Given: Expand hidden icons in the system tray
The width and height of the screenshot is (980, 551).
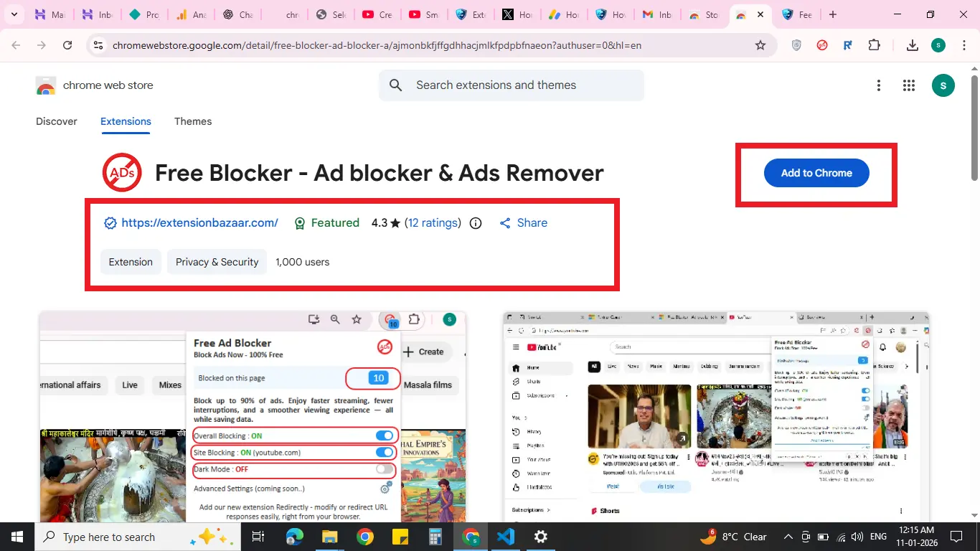Looking at the screenshot, I should pyautogui.click(x=788, y=537).
